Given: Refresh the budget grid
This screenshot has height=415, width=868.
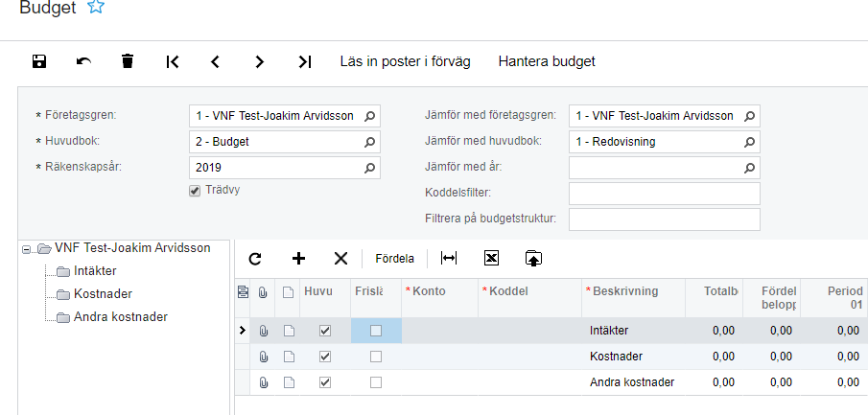Looking at the screenshot, I should coord(255,258).
